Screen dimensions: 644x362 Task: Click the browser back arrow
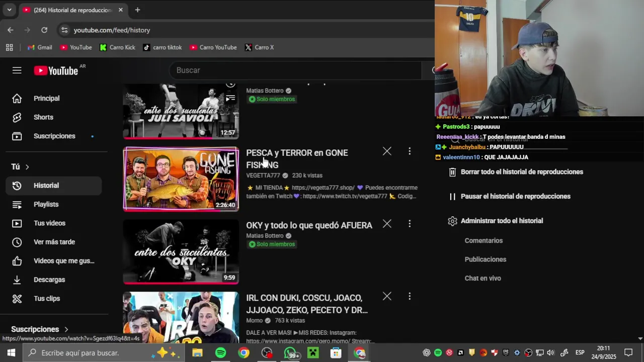pyautogui.click(x=11, y=30)
